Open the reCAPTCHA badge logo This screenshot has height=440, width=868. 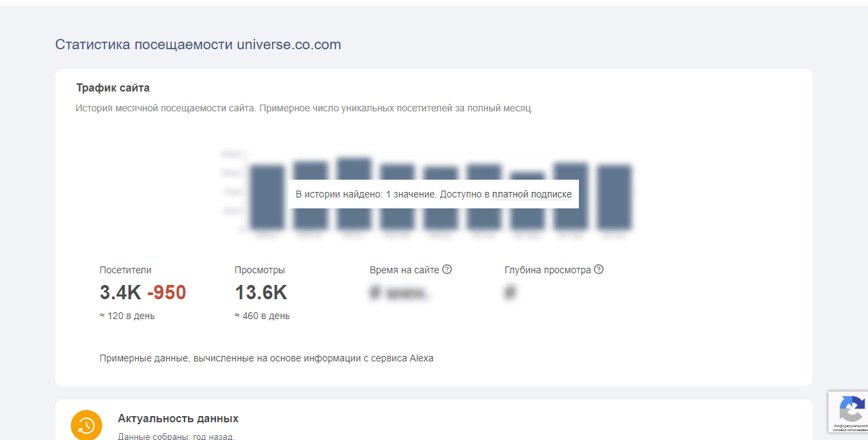click(852, 411)
